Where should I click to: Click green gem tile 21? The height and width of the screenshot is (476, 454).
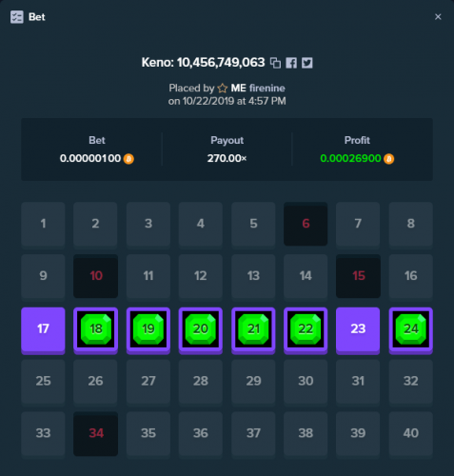click(x=253, y=330)
